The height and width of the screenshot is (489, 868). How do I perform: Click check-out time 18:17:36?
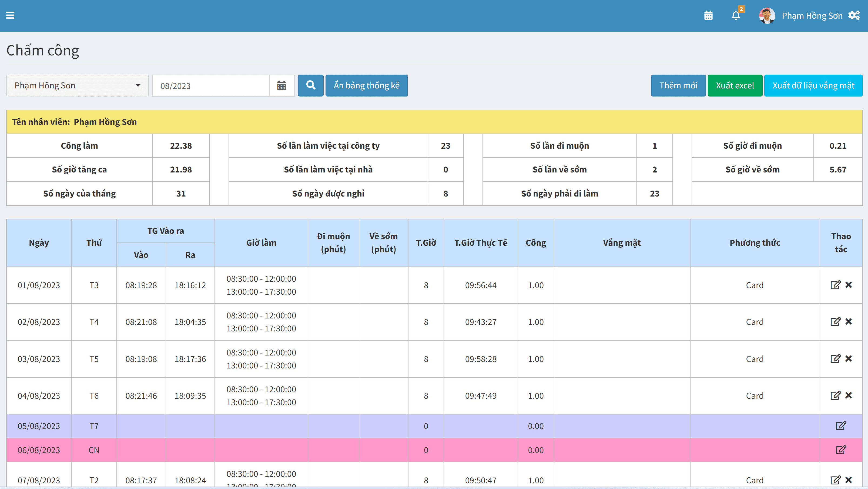coord(190,359)
